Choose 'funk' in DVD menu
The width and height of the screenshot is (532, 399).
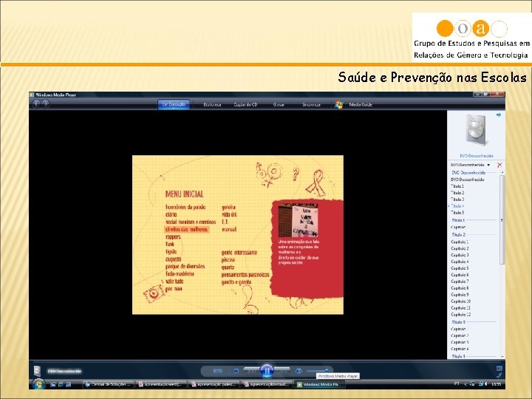(x=170, y=244)
